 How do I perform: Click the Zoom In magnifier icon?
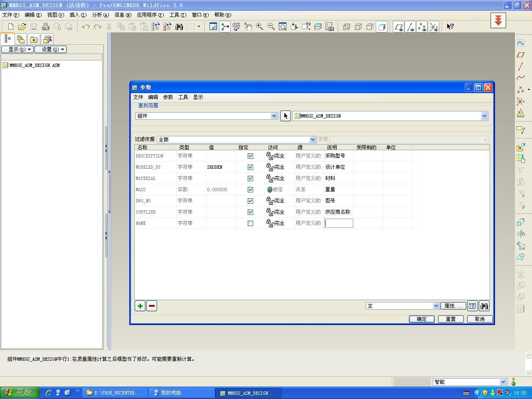(260, 27)
